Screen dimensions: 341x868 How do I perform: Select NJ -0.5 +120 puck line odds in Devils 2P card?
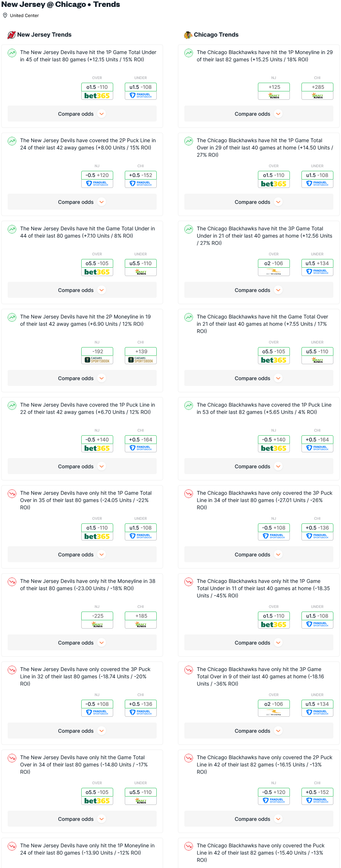click(97, 179)
